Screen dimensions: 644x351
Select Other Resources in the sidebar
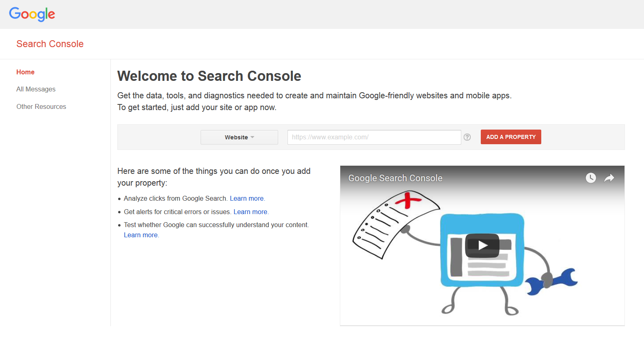click(41, 106)
